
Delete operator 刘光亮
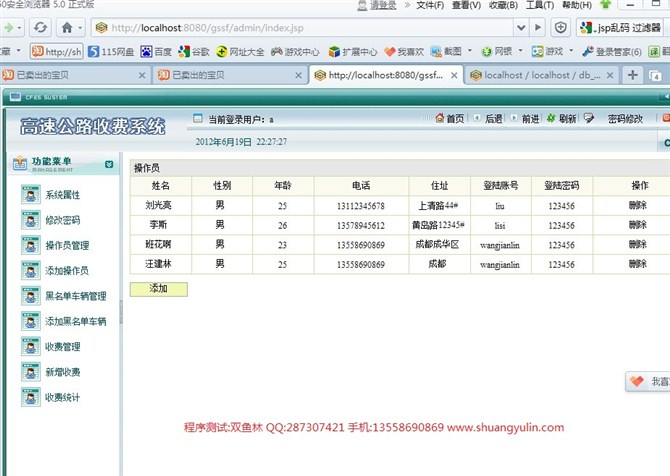point(638,206)
